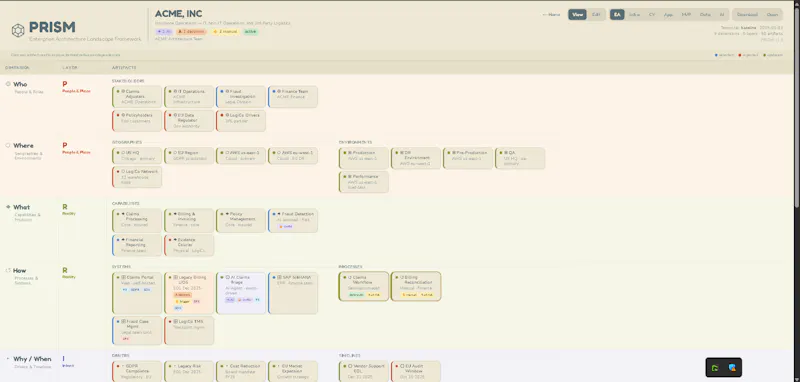
Task: Open the Performance environment card
Action: point(364,182)
